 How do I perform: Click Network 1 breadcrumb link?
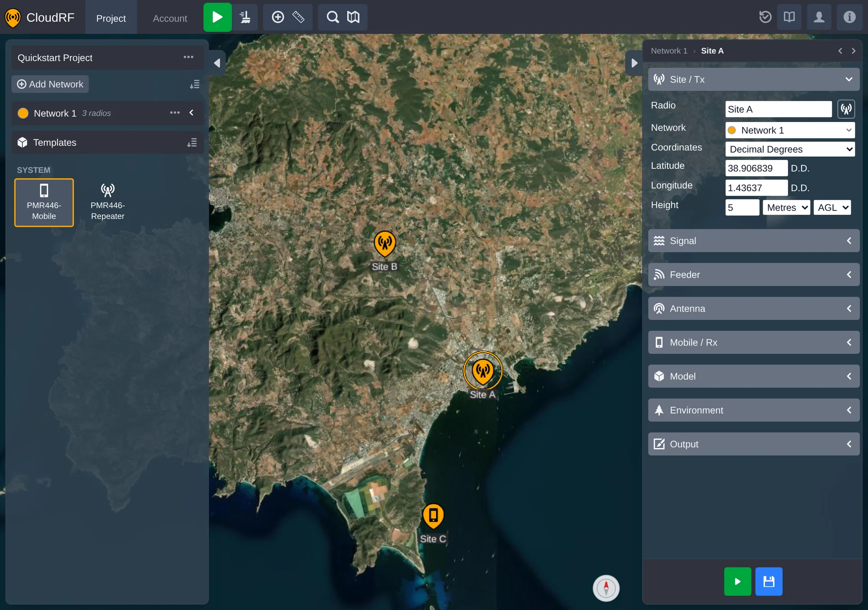(669, 51)
